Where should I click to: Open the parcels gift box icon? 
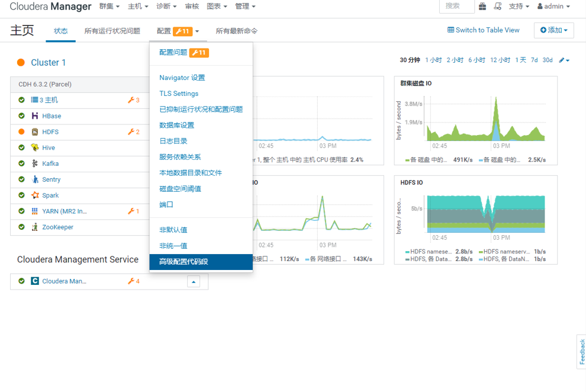482,7
